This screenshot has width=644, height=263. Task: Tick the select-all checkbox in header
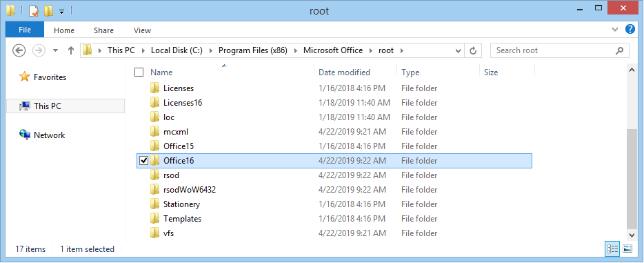(x=139, y=72)
